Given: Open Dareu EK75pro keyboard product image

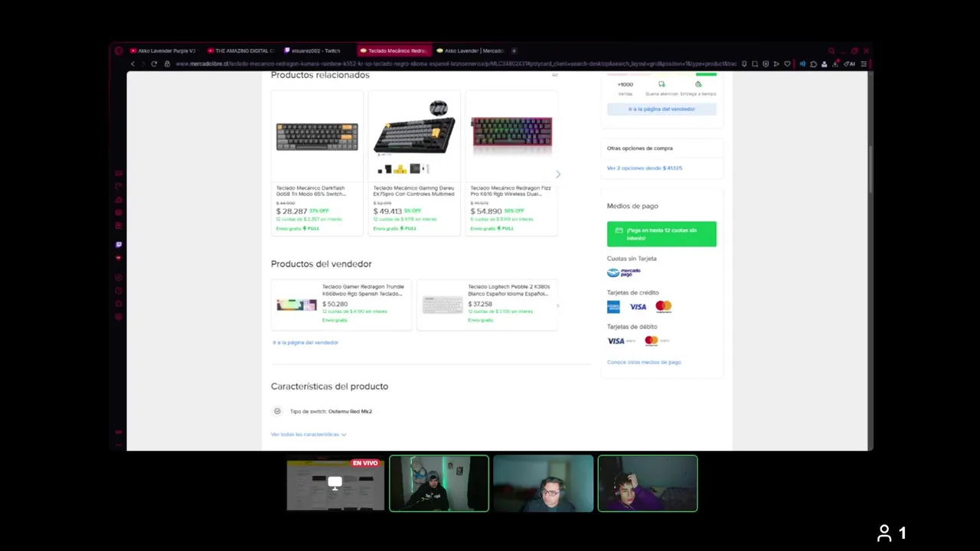Looking at the screenshot, I should (x=414, y=138).
